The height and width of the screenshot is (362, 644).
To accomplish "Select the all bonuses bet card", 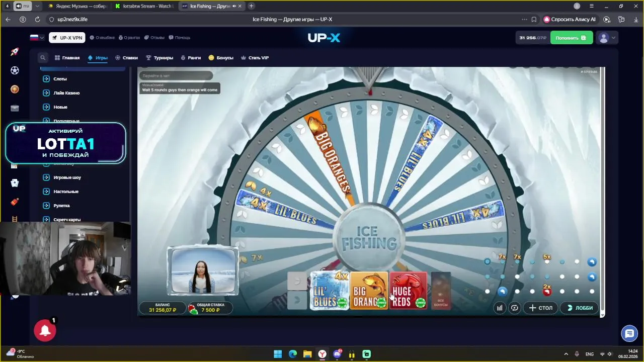I will pos(441,290).
